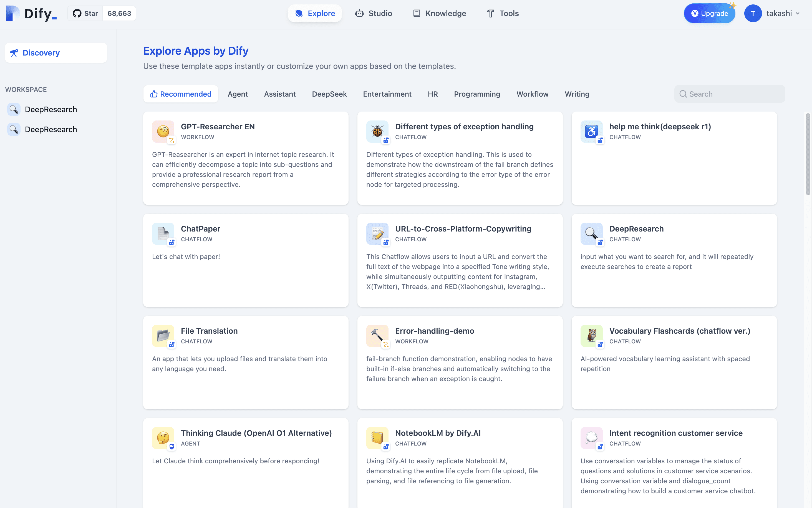Click the T user avatar
Viewport: 812px width, 508px height.
[753, 13]
